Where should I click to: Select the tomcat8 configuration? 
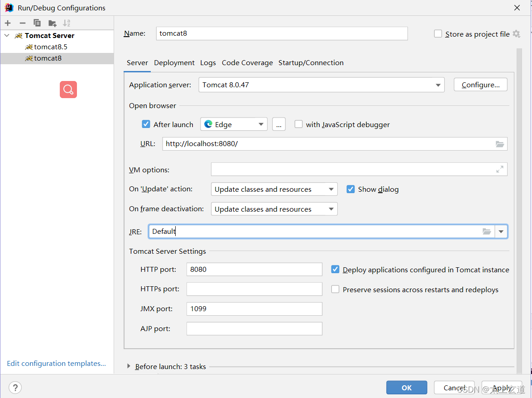57,58
